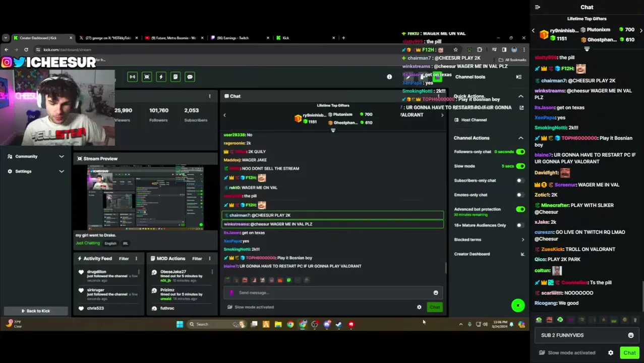Click the dashboard chat scrollbar
644x363 pixels.
446,267
